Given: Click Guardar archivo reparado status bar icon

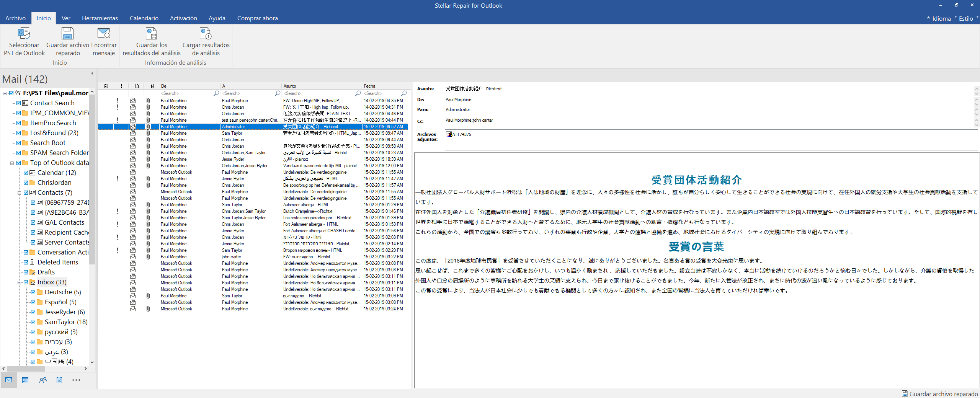Looking at the screenshot, I should click(x=905, y=393).
